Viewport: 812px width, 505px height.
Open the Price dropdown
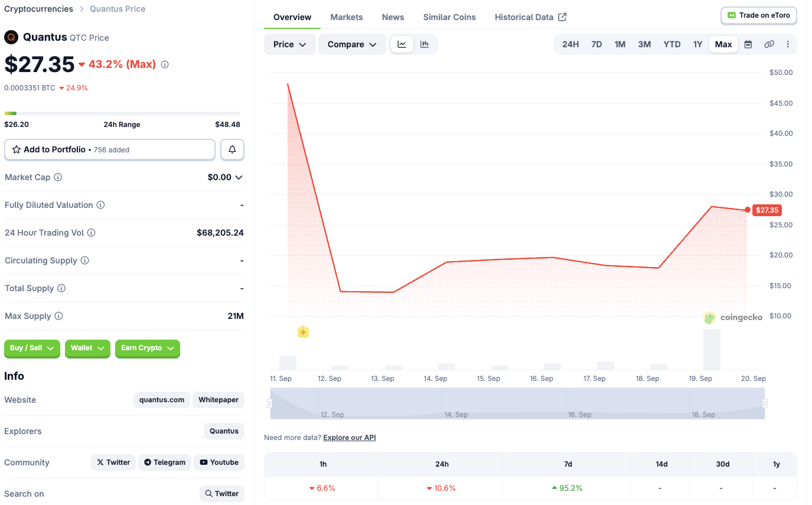(290, 44)
